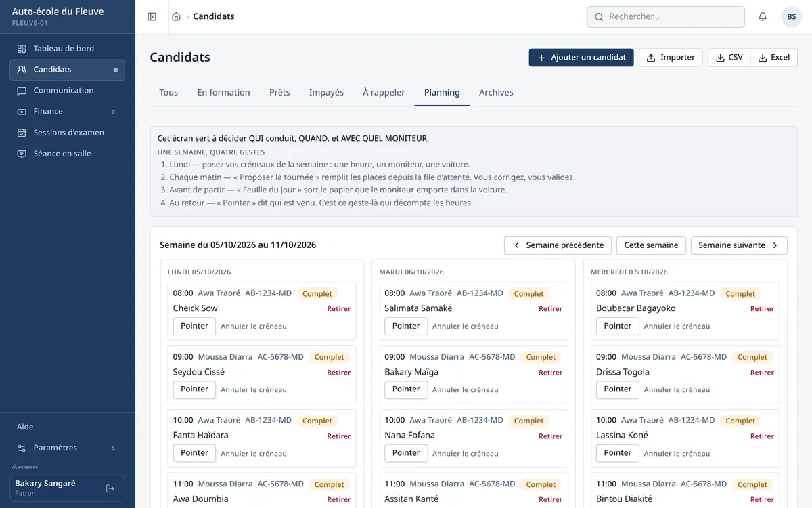Screen dimensions: 812x508
Task: Go to home breadcrumb icon
Action: (176, 17)
